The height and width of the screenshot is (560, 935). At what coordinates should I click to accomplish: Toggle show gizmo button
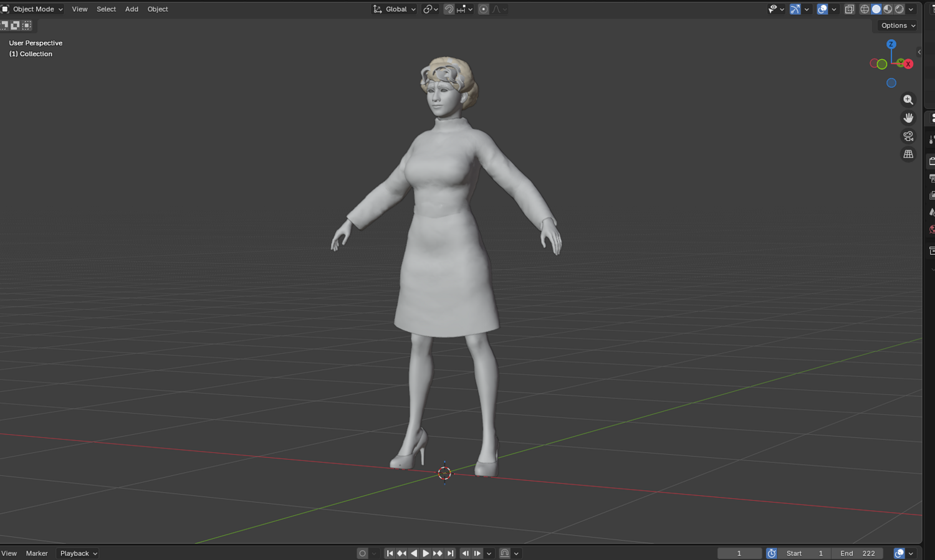[795, 9]
